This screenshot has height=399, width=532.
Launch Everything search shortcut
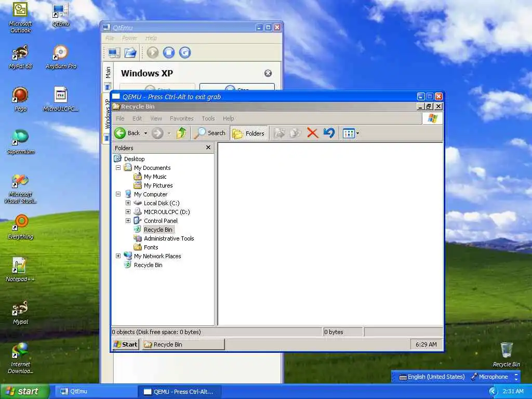point(20,227)
